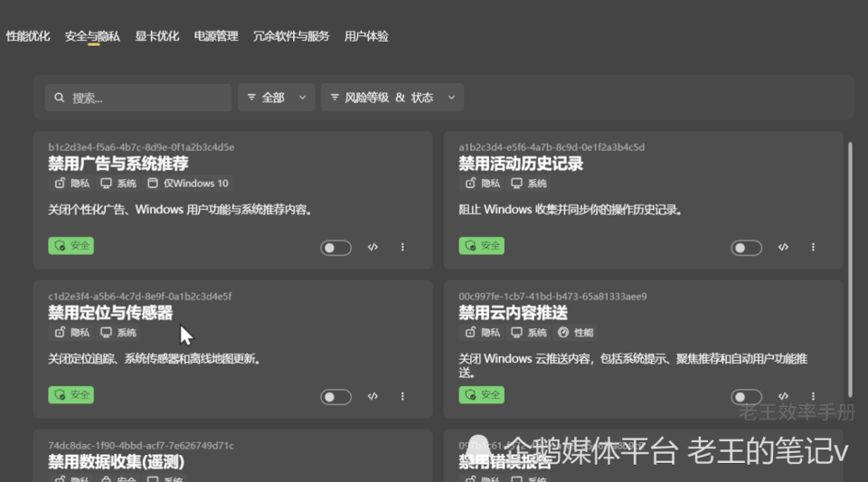Click 安全 badge on 禁用定位与传感器 card

click(x=71, y=394)
